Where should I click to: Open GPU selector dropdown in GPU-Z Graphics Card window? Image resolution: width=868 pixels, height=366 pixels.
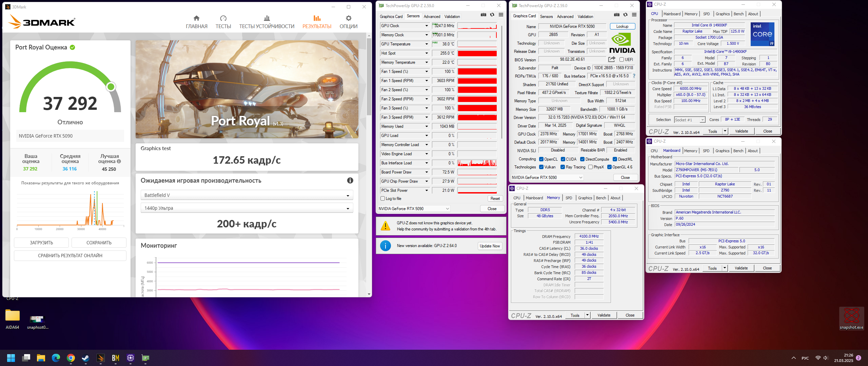coord(547,178)
